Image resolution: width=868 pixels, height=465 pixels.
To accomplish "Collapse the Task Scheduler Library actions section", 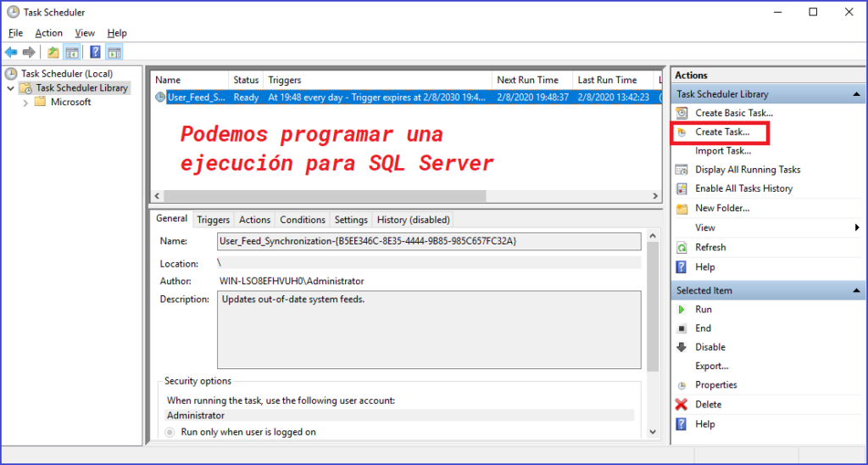I will 856,94.
